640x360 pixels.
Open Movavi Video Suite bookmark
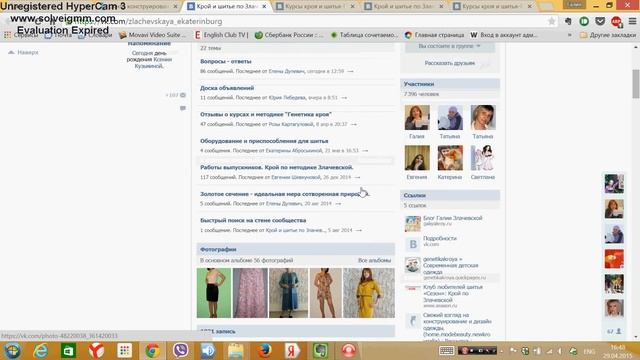coord(152,35)
